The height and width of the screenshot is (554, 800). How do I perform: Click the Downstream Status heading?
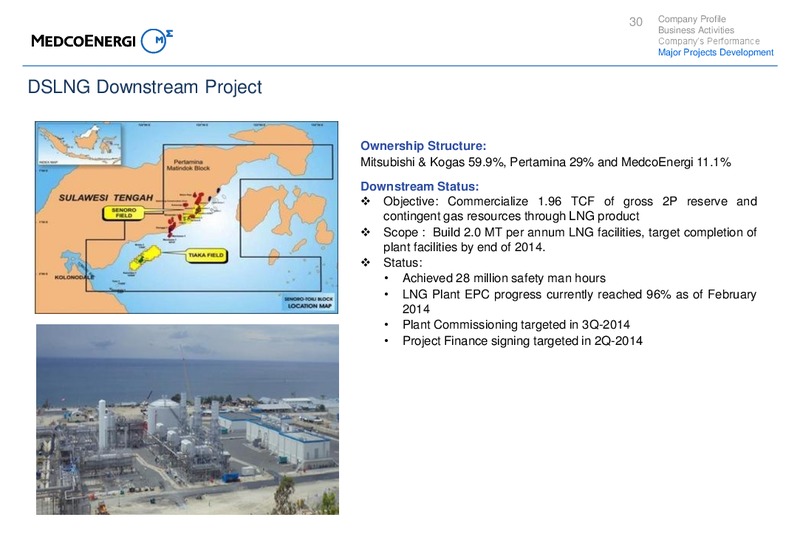click(419, 187)
